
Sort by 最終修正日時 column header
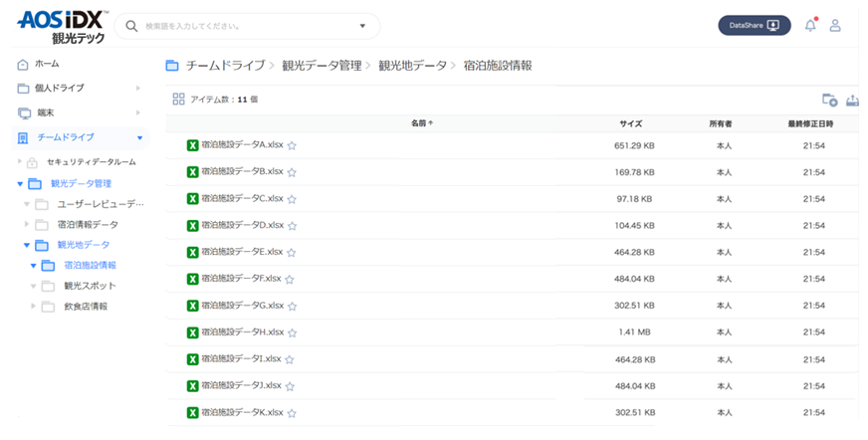coord(810,124)
